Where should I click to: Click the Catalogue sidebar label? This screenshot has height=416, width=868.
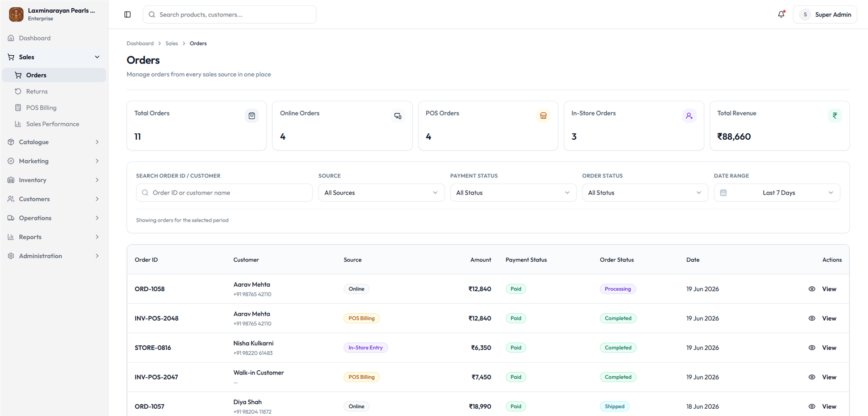tap(34, 142)
